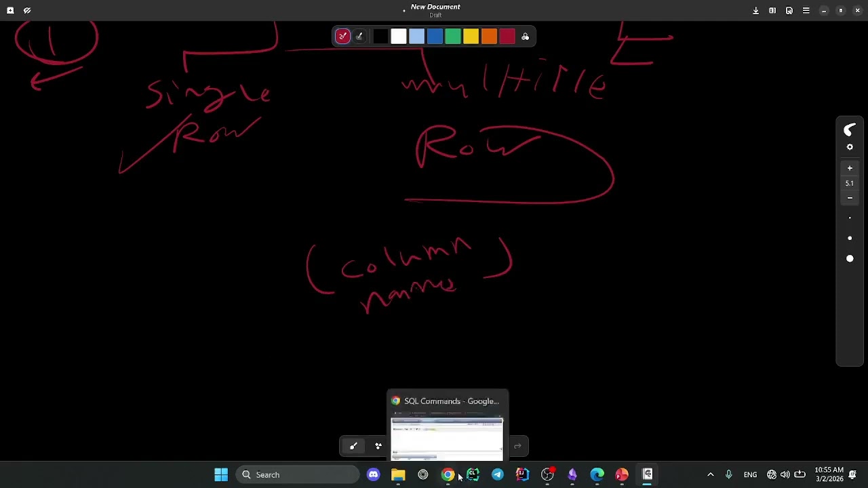This screenshot has height=488, width=868.
Task: Open Obsidian from the taskbar
Action: [x=572, y=474]
